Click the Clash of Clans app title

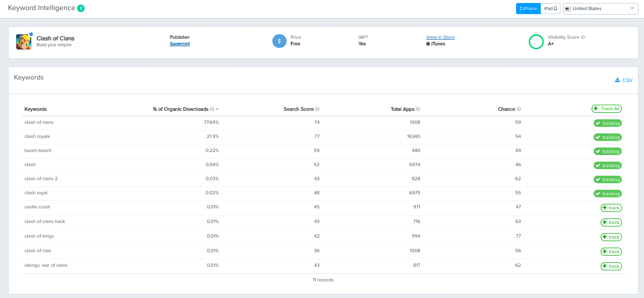click(x=55, y=38)
